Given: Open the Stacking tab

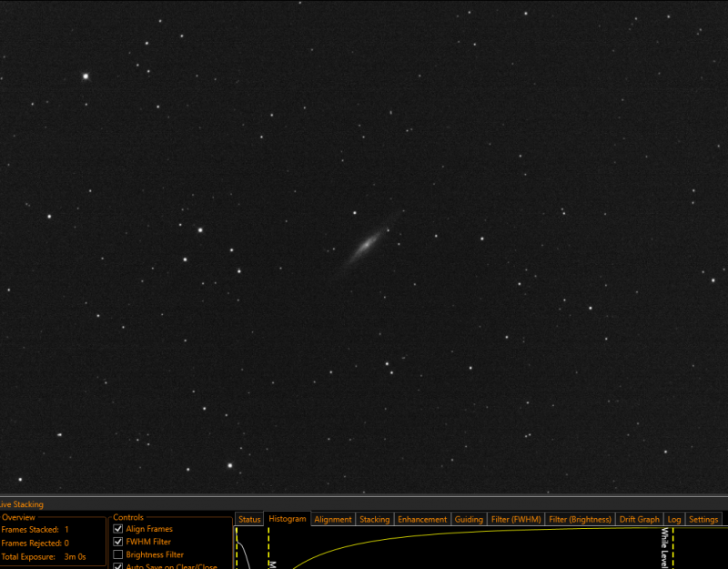Looking at the screenshot, I should pos(375,519).
